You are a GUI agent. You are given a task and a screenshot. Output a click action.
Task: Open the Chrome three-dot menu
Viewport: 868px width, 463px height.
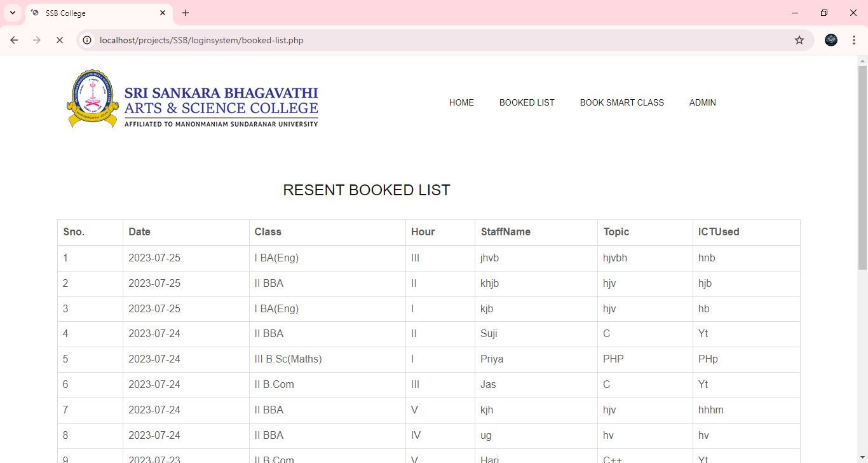(x=854, y=39)
